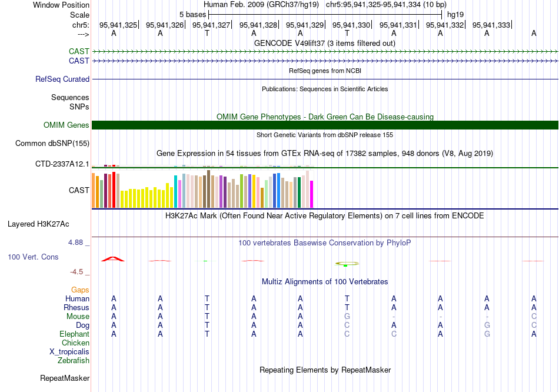Open the Common dbSNP(155) track label
559x392 pixels.
[x=52, y=144]
